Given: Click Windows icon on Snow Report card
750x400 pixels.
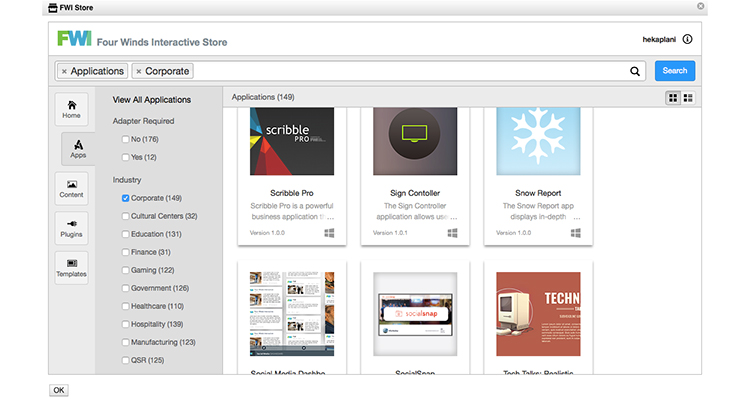Looking at the screenshot, I should click(576, 233).
